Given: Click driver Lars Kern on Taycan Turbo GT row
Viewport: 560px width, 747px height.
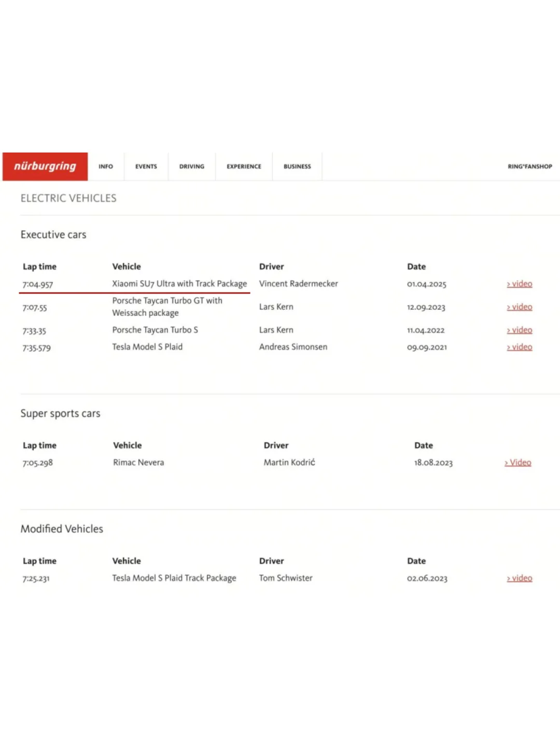Looking at the screenshot, I should tap(276, 307).
